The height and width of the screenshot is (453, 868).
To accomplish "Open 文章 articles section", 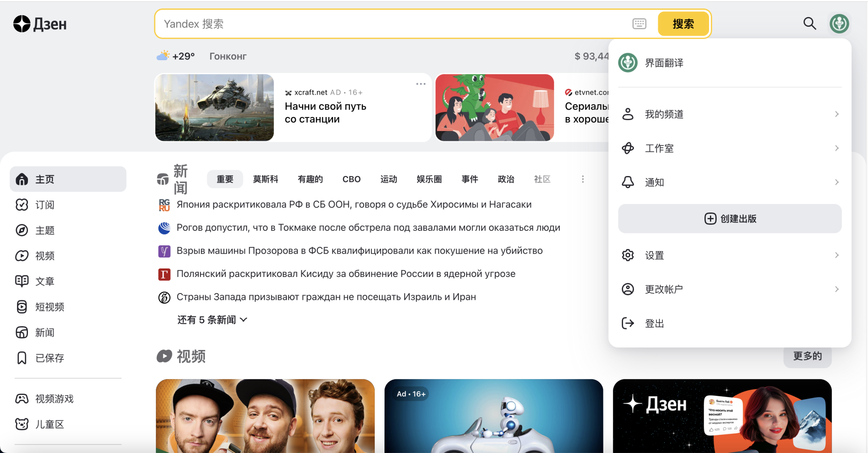I will point(45,281).
